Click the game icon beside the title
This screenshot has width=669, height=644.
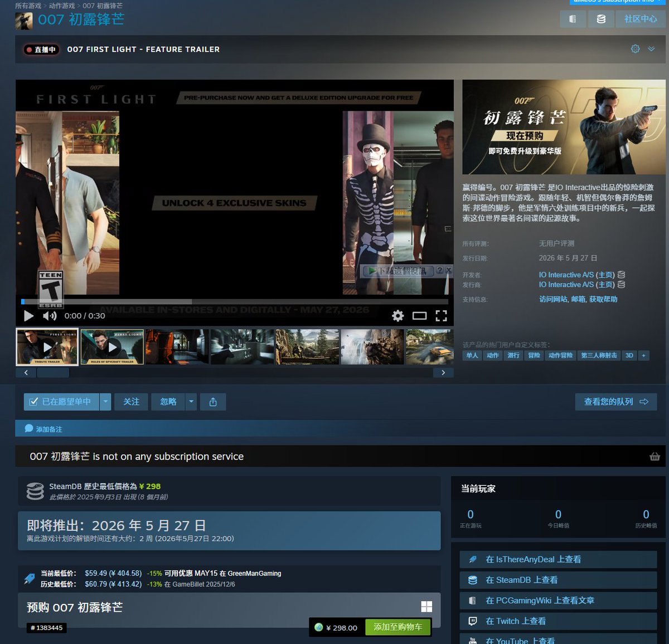(x=24, y=21)
